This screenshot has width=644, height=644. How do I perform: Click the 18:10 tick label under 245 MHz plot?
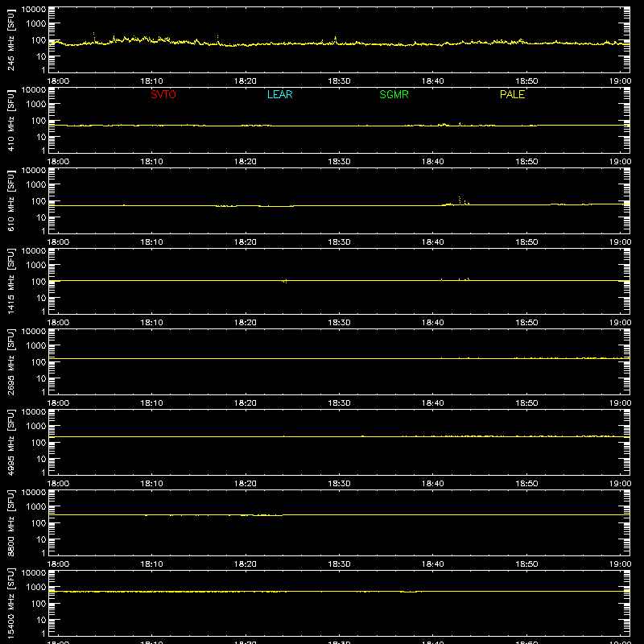click(x=151, y=81)
